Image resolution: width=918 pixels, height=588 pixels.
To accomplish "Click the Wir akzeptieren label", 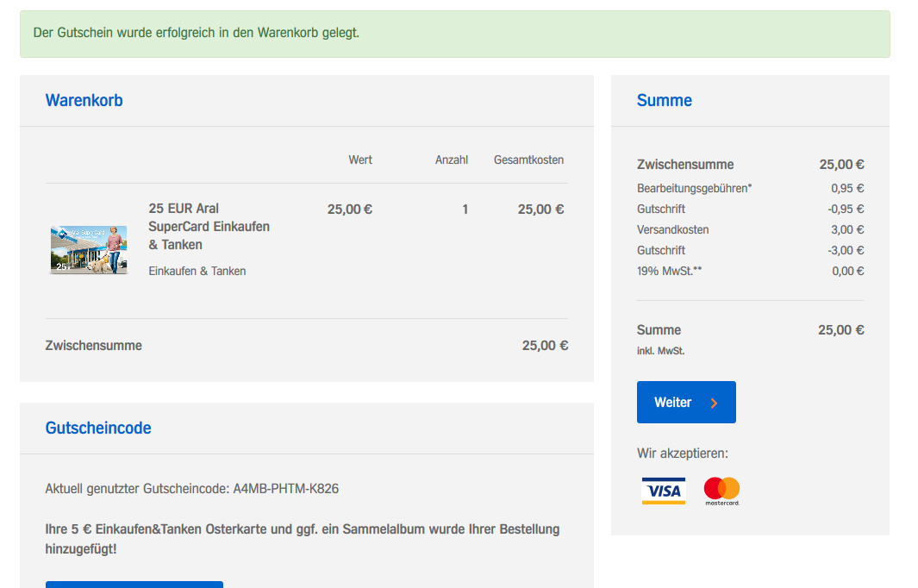I will [x=682, y=453].
